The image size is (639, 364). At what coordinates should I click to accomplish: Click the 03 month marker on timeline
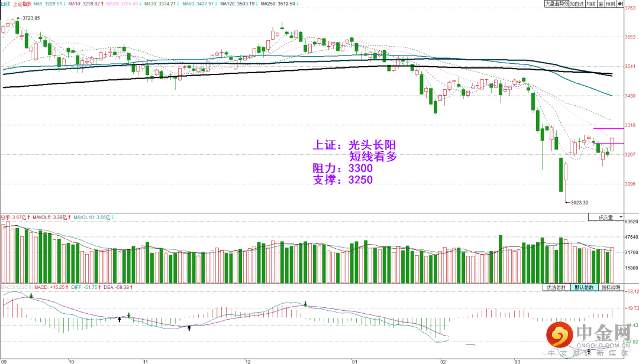click(517, 362)
